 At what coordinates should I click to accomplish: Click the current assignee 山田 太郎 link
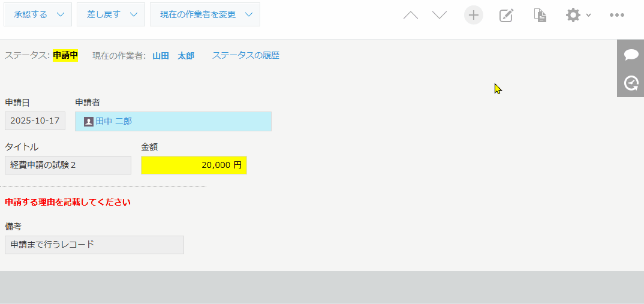click(x=173, y=56)
